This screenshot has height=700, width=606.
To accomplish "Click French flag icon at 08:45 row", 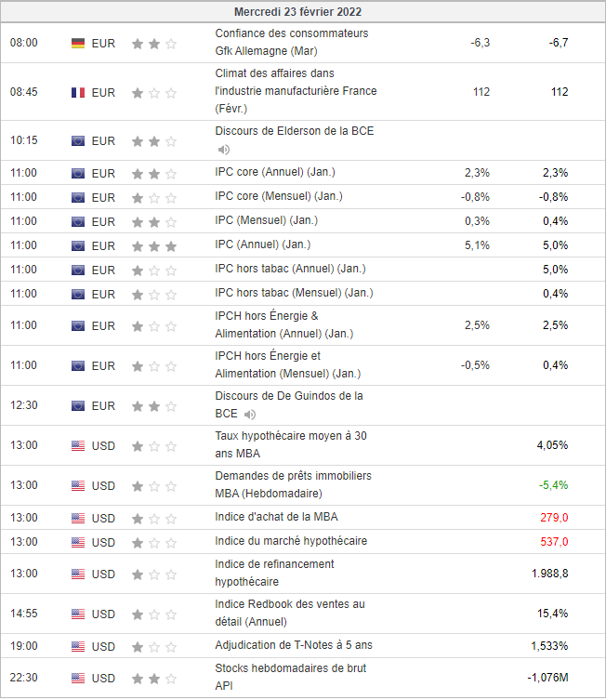I will (78, 92).
